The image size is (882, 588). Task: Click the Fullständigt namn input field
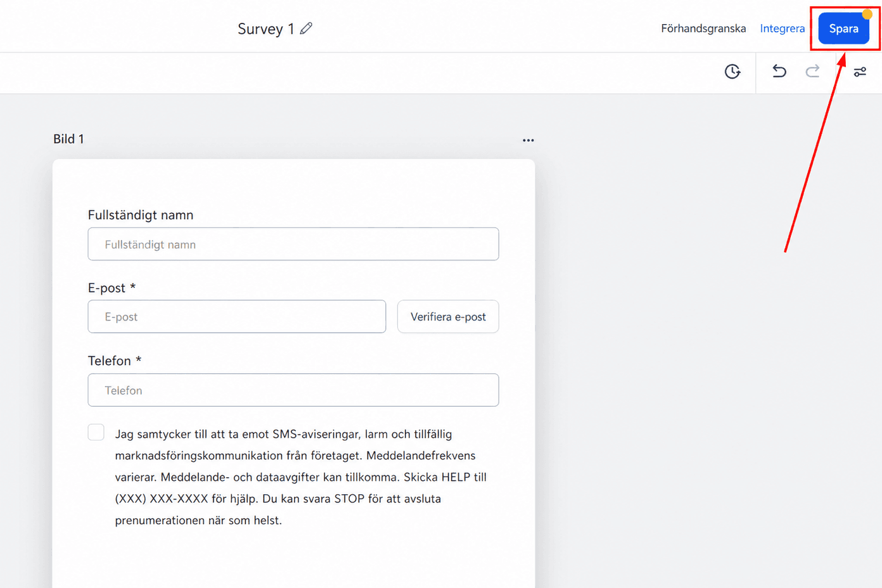pyautogui.click(x=293, y=244)
